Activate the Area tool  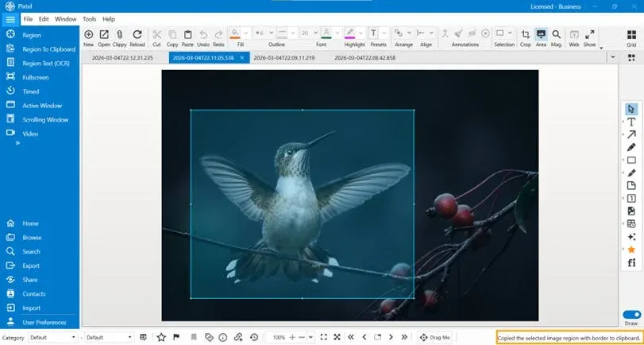coord(541,34)
